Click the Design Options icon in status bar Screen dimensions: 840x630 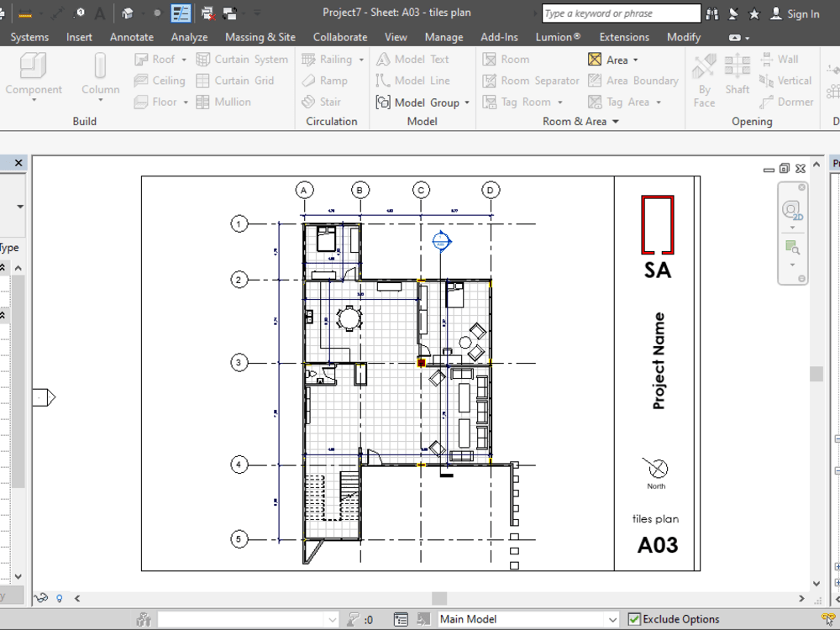[401, 620]
